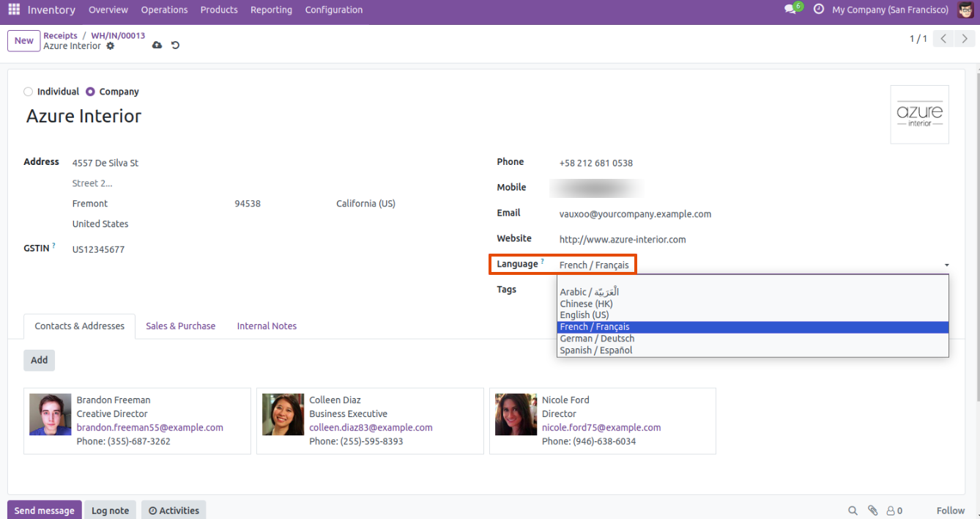Save the record manually with cloud icon

[157, 45]
